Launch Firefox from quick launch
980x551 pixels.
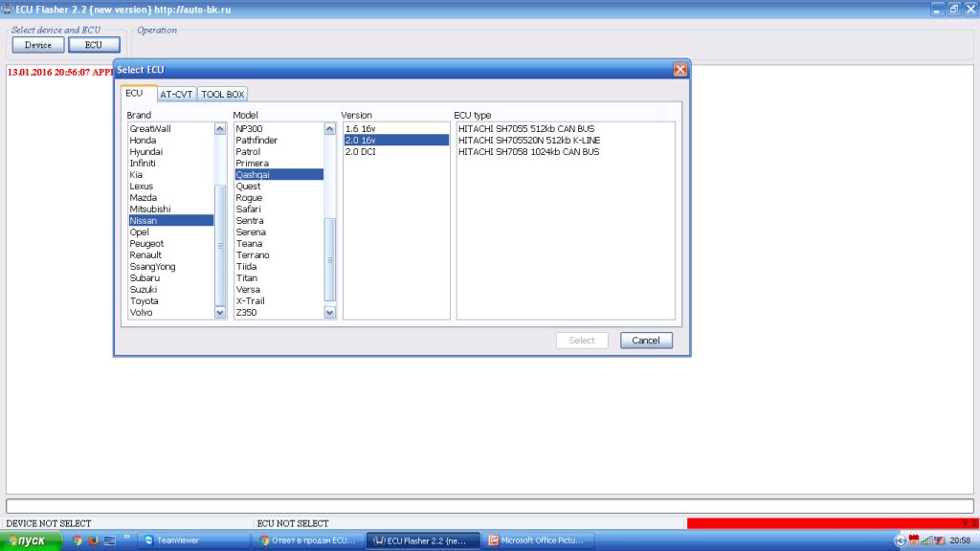pos(93,540)
